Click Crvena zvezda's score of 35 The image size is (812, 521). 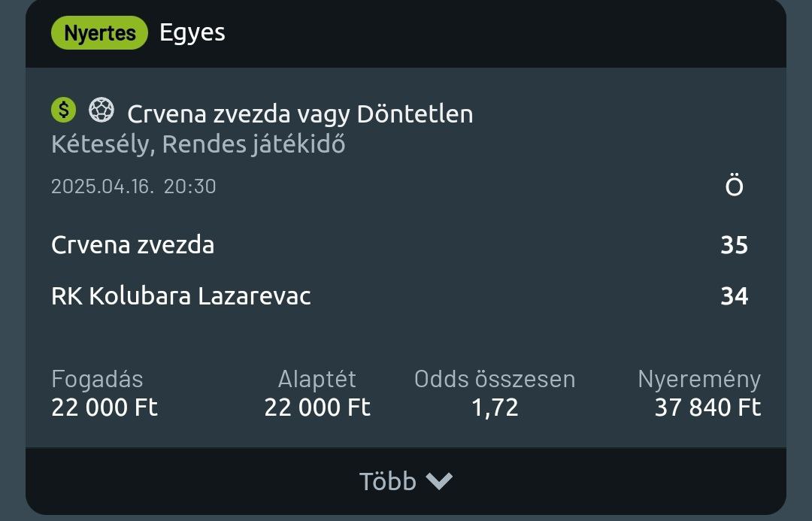734,245
